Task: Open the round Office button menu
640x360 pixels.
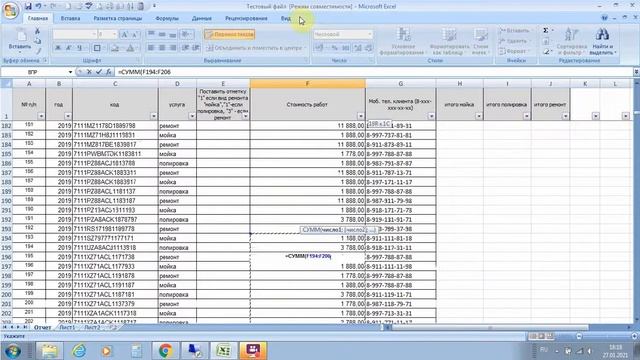Action: [10, 10]
